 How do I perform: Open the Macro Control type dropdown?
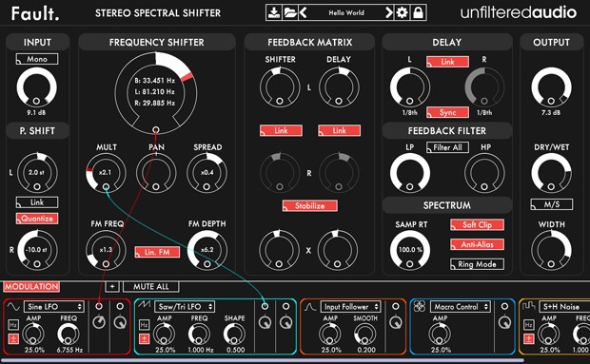461,307
